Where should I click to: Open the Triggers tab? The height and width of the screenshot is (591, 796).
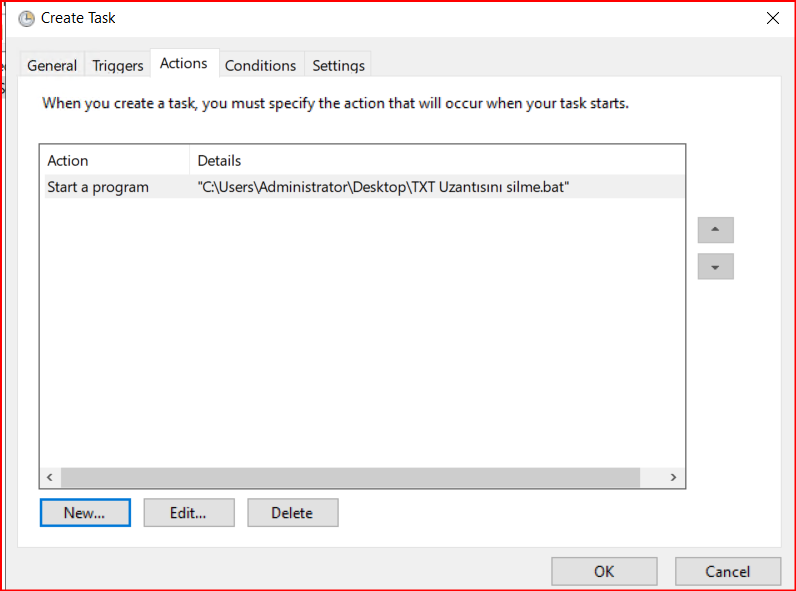(118, 65)
